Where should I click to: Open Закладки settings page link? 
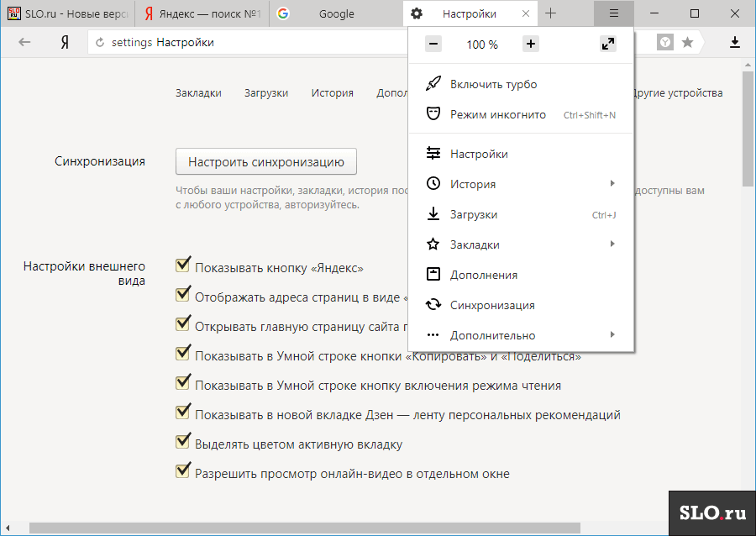point(198,93)
